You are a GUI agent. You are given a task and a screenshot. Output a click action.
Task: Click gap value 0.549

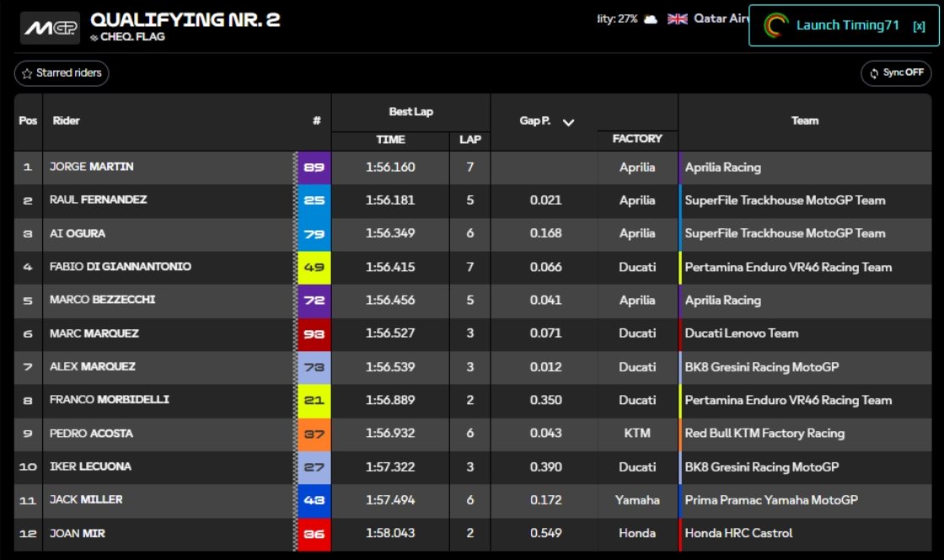tap(545, 533)
